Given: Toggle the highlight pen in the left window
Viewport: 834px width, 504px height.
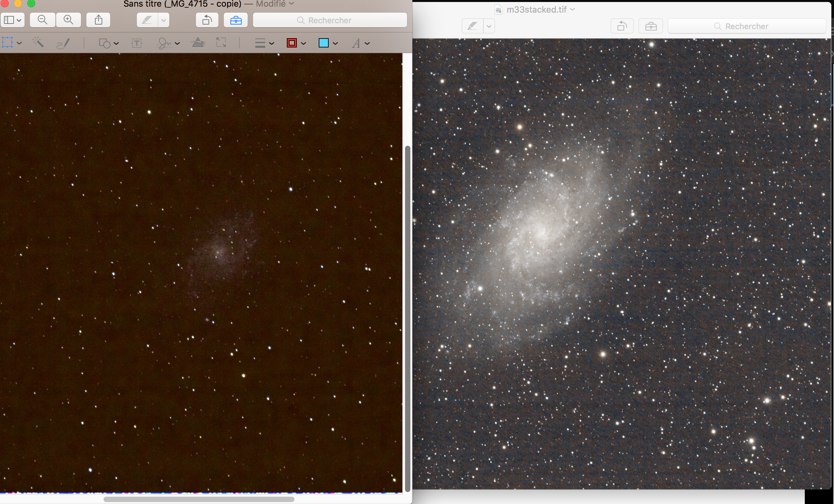Looking at the screenshot, I should point(146,20).
